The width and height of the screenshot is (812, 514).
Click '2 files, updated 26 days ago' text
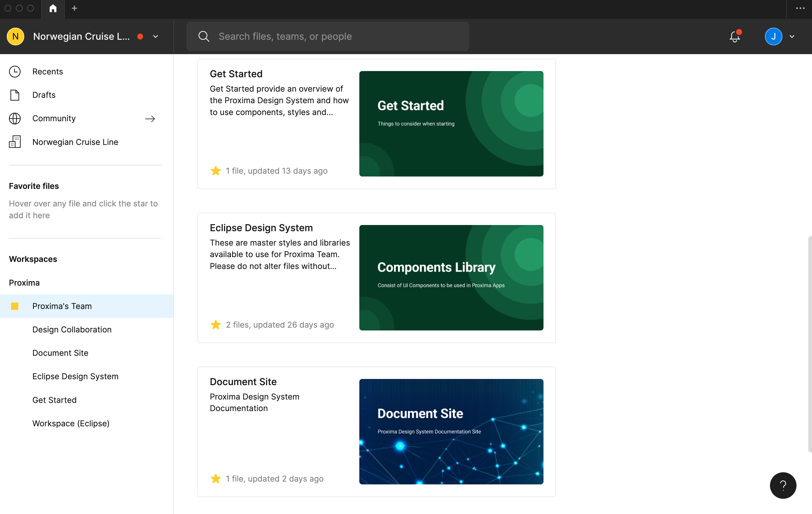280,325
